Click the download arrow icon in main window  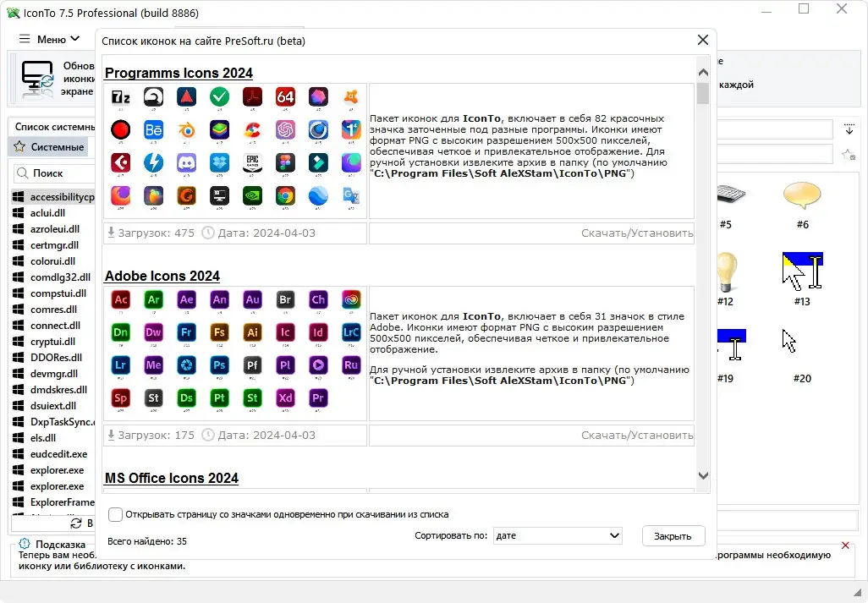[849, 129]
